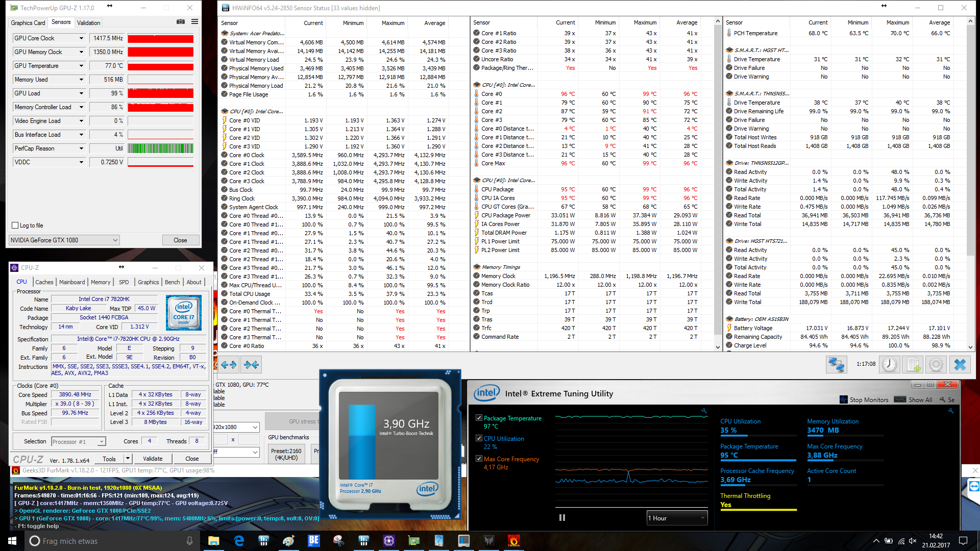The width and height of the screenshot is (980, 551).
Task: Uncheck the Max Core Frequency checkbox
Action: pyautogui.click(x=479, y=459)
